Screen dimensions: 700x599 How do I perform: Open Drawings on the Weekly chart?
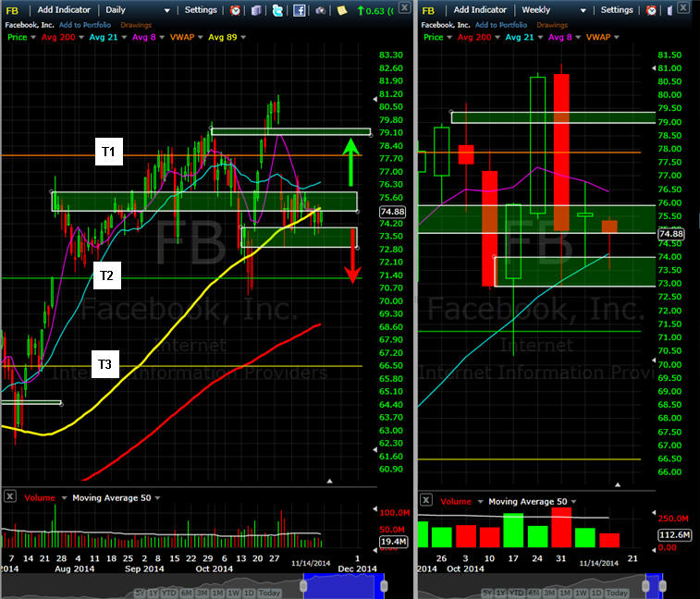click(x=552, y=25)
